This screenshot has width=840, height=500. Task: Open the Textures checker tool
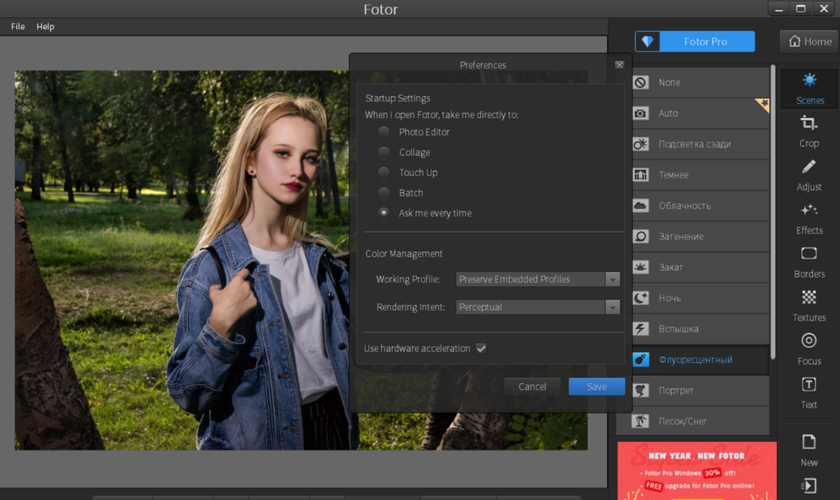click(809, 297)
